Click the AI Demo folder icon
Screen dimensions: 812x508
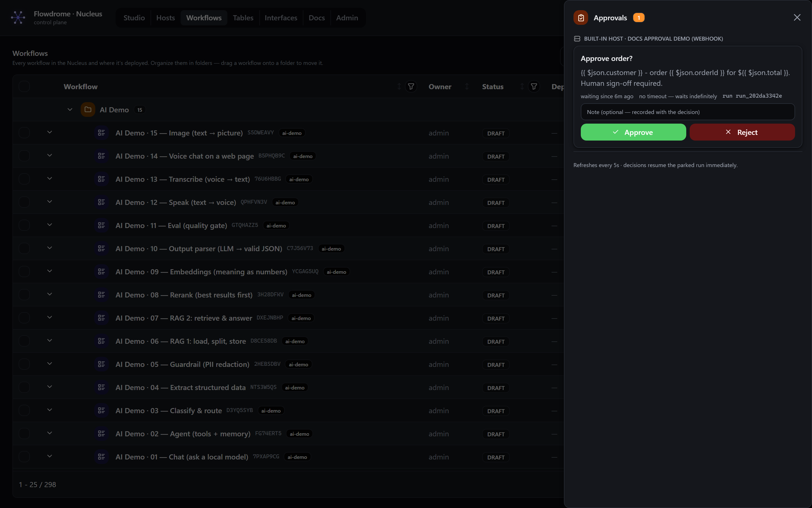tap(88, 110)
